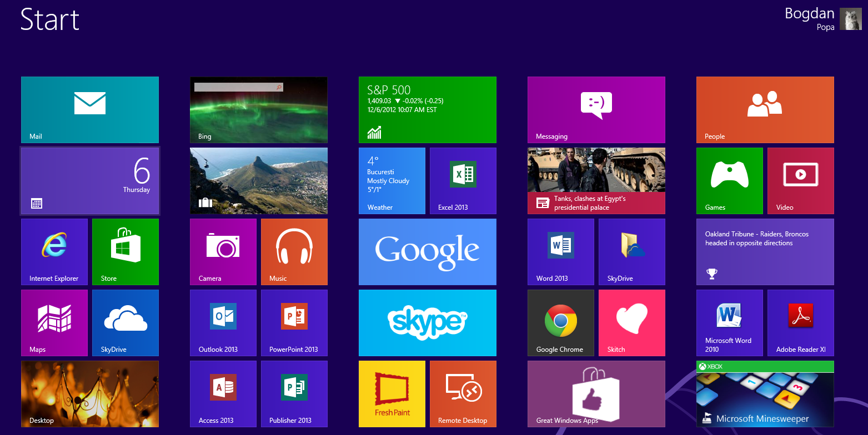Open the SkyDrive folder tile
Viewport: 868px width, 435px height.
[x=632, y=252]
